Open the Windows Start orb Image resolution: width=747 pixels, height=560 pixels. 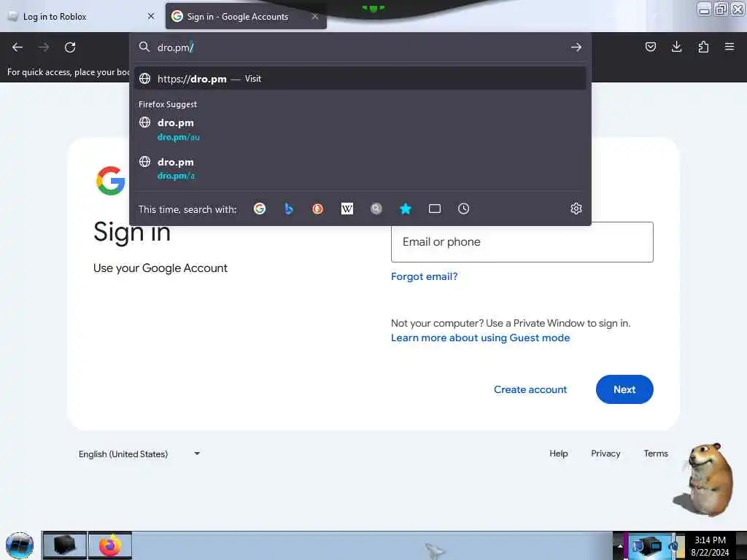tap(20, 545)
